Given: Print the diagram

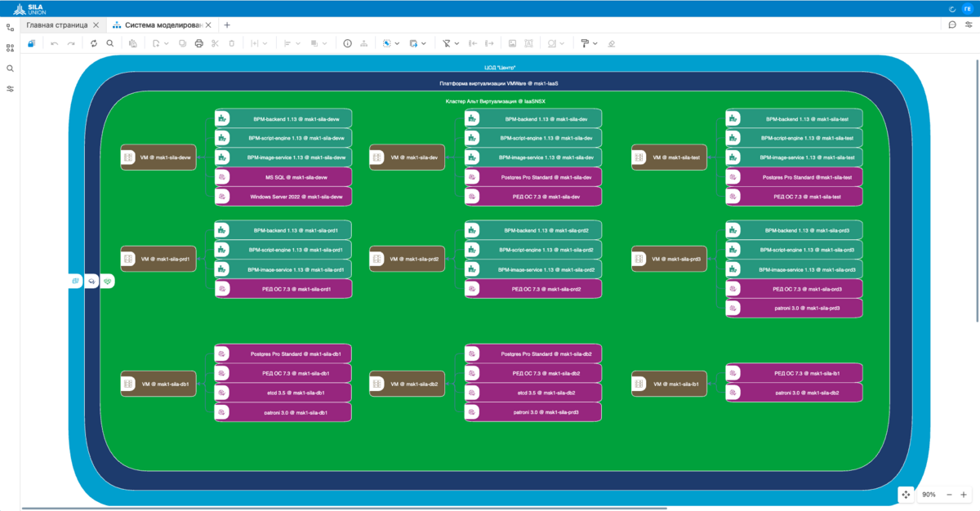Looking at the screenshot, I should 199,43.
